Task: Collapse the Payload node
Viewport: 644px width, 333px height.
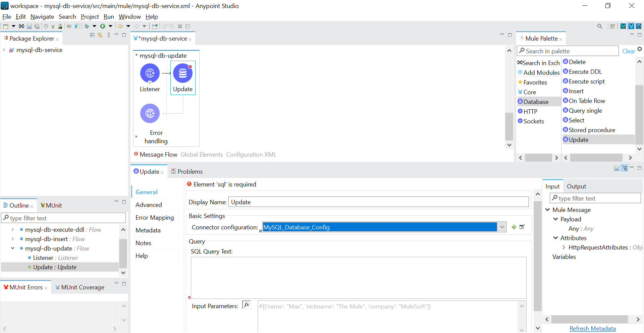Action: pyautogui.click(x=556, y=219)
